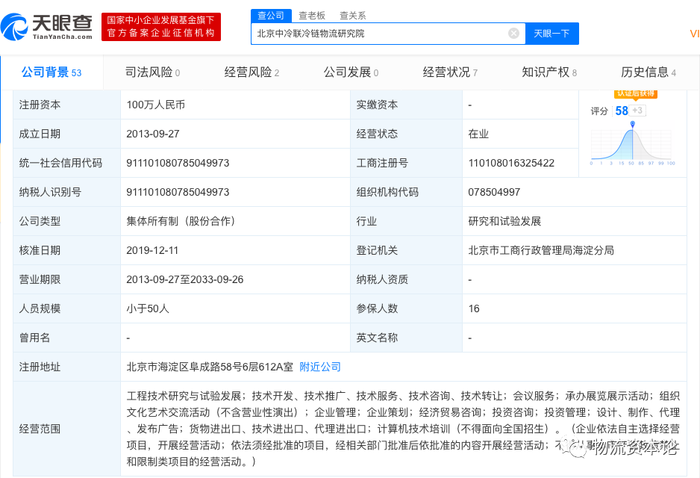The height and width of the screenshot is (478, 700).
Task: Clear the search box with the X icon
Action: click(513, 33)
